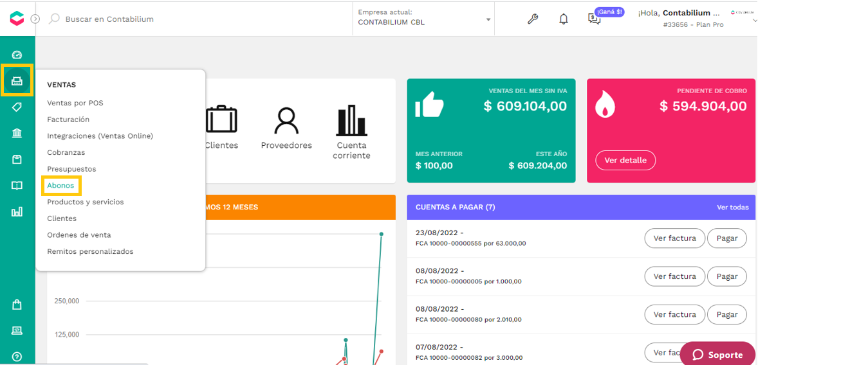Screen dimensions: 868x365
Task: View invoice FCA 10000-00000555
Action: coord(674,238)
